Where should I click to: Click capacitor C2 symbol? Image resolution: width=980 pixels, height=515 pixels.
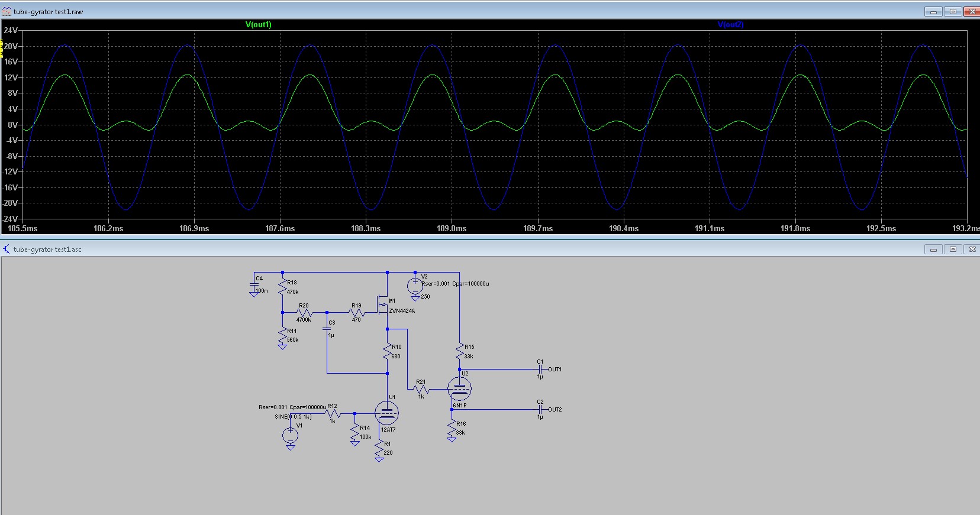[x=540, y=409]
